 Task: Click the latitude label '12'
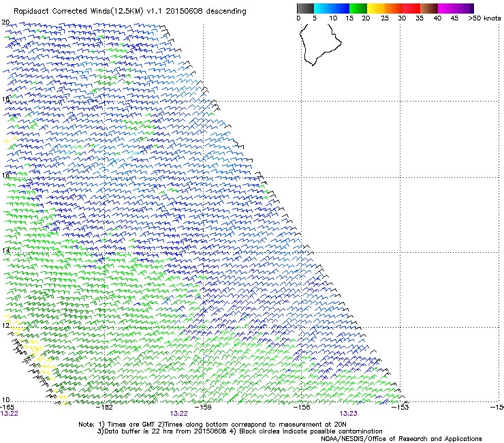click(x=5, y=325)
